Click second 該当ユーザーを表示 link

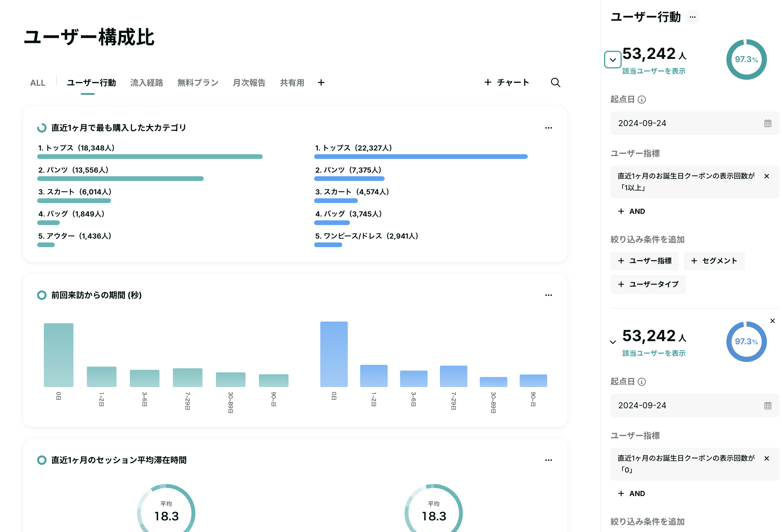coord(654,353)
